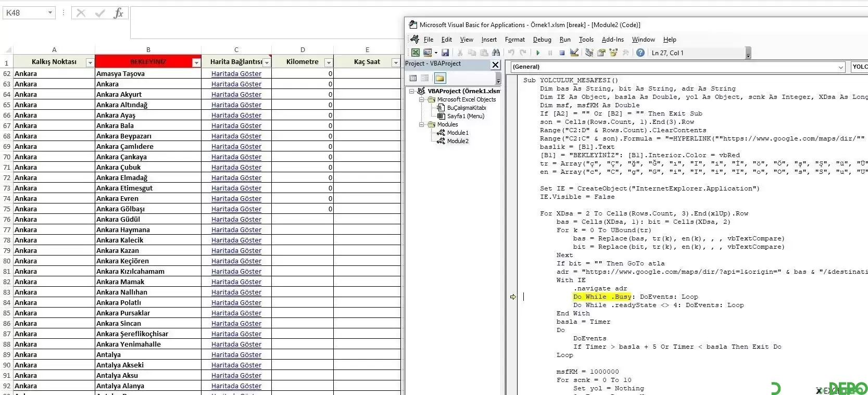Open the Name Box dropdown arrow
Image resolution: width=868 pixels, height=395 pixels.
tap(51, 12)
